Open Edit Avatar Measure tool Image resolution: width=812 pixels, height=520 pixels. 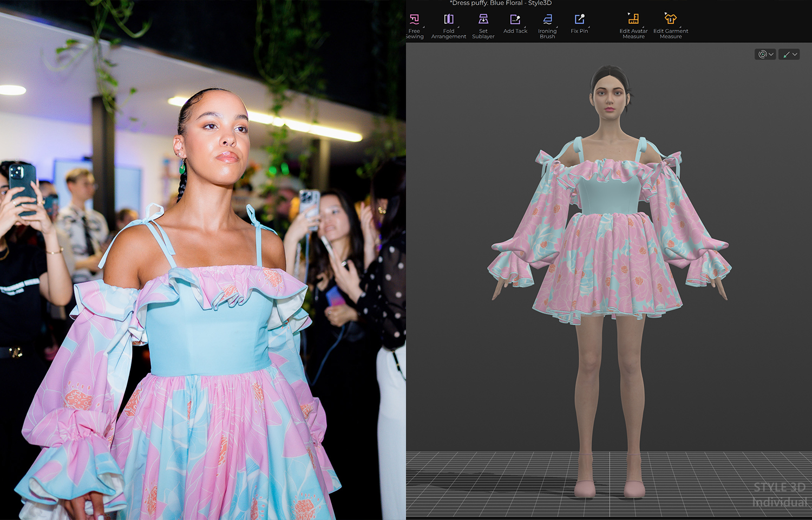click(633, 25)
